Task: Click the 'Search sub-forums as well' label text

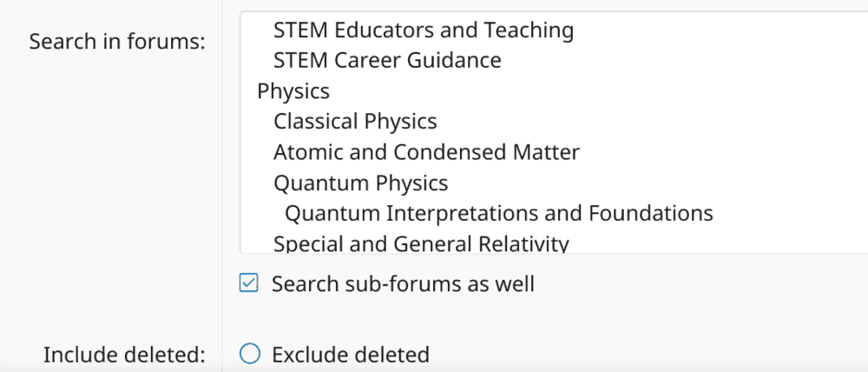Action: [403, 283]
